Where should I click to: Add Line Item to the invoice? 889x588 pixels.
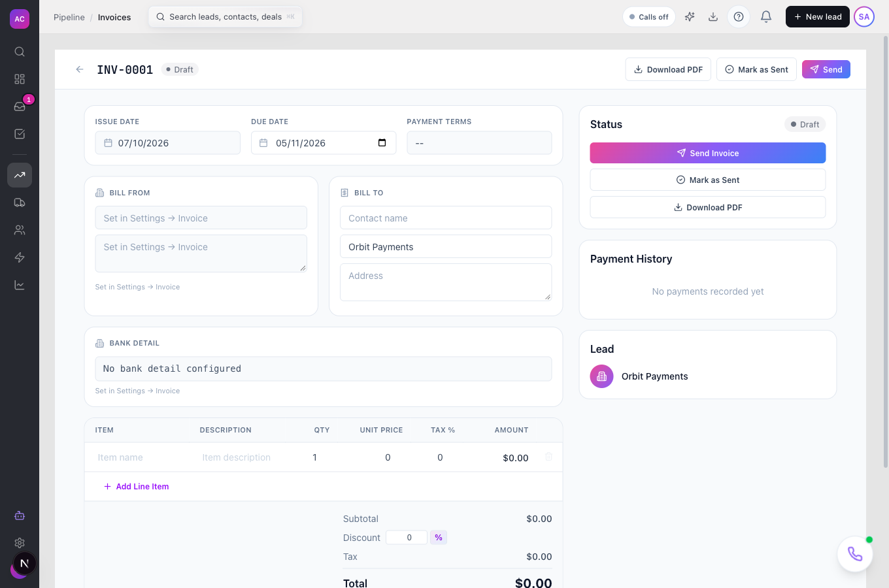pyautogui.click(x=137, y=487)
